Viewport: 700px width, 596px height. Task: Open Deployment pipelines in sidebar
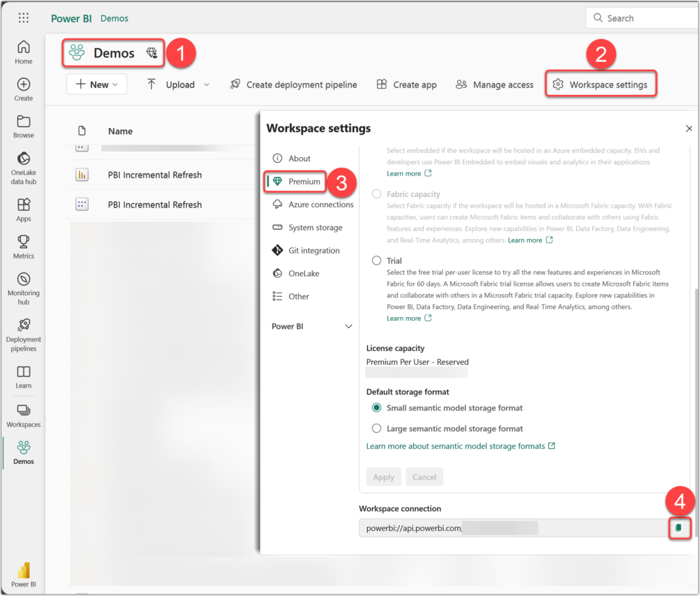click(24, 336)
